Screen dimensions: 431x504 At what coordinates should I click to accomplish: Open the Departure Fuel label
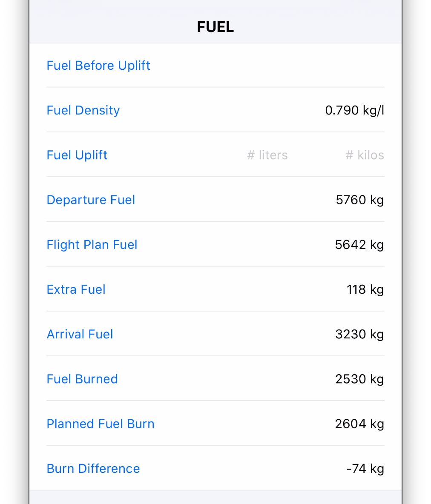pyautogui.click(x=91, y=200)
